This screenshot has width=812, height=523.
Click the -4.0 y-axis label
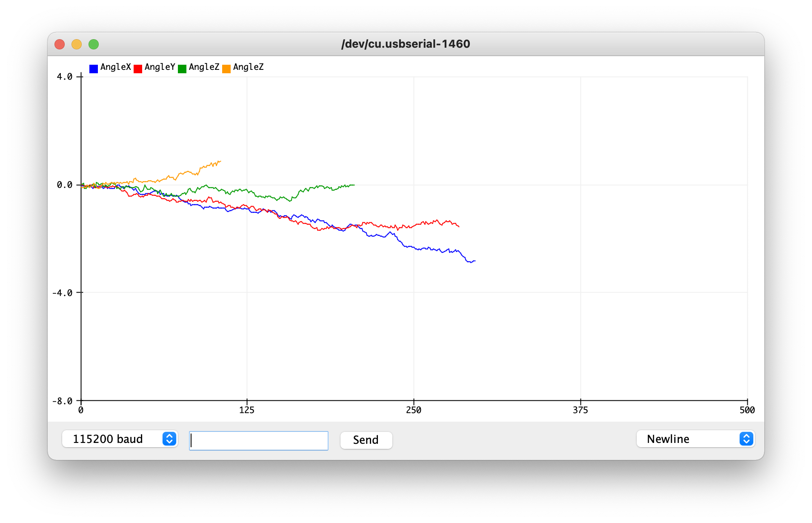click(x=63, y=293)
